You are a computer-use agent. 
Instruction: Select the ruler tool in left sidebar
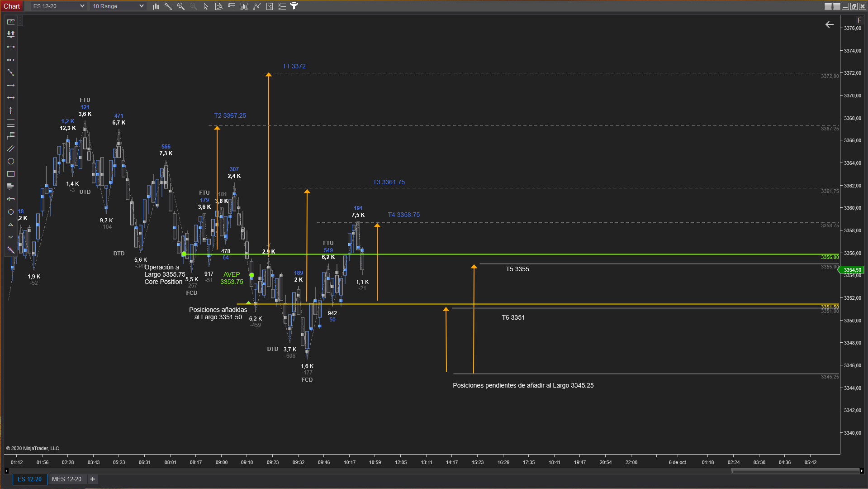coord(11,21)
